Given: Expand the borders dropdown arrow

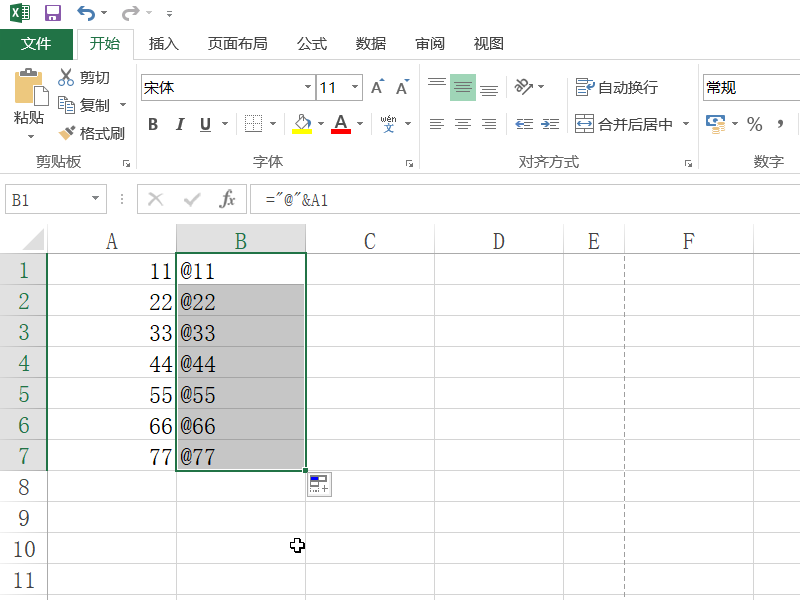Looking at the screenshot, I should 273,124.
